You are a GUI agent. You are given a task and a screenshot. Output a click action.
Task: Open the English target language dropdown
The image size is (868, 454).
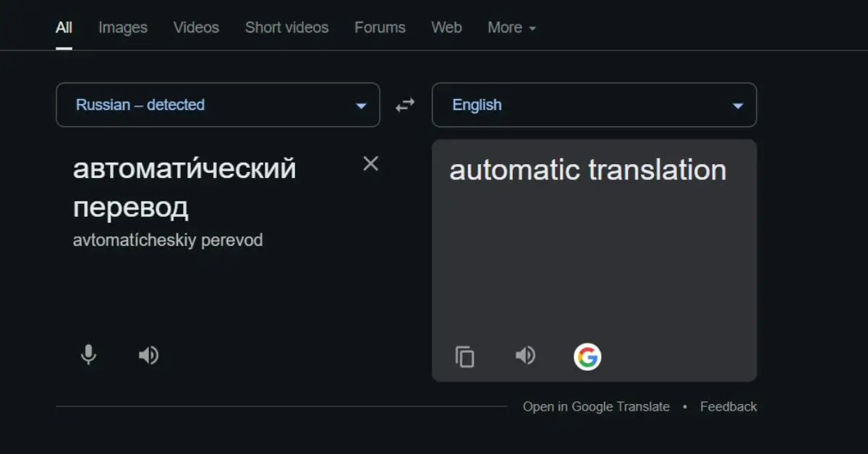593,104
